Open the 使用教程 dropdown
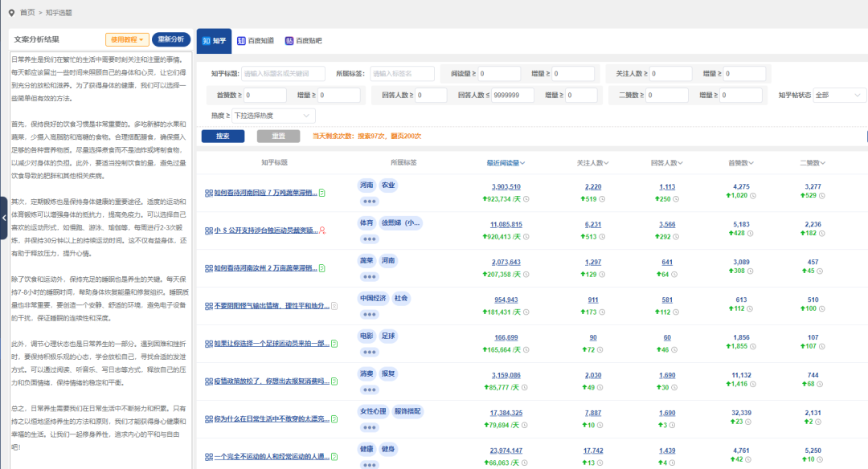Viewport: 868px width, 469px height. (127, 40)
